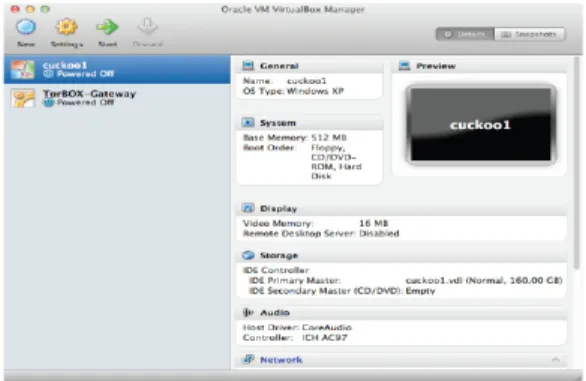Click the TorBOX-Gateway VM icon
Viewport: 586px width, 381px height.
(23, 98)
